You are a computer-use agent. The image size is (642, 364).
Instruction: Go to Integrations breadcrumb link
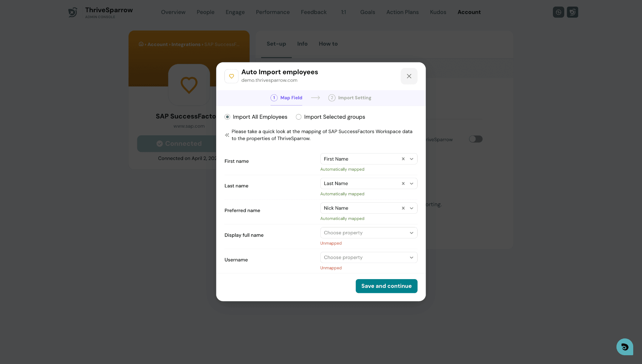coord(186,44)
